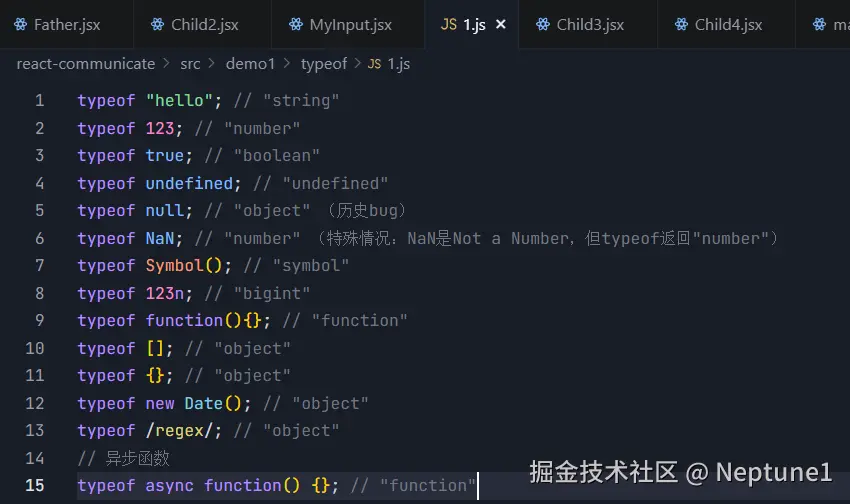This screenshot has width=850, height=504.
Task: Click the Date keyword on line 12
Action: tap(203, 404)
